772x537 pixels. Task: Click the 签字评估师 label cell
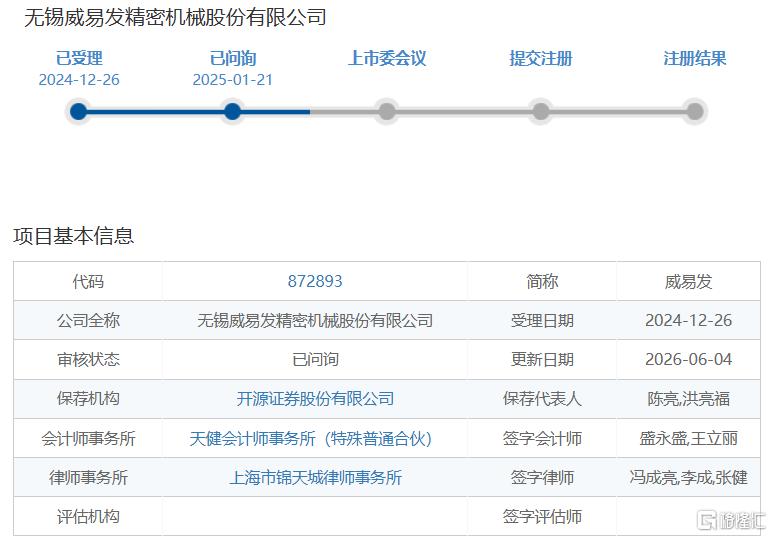coord(542,516)
